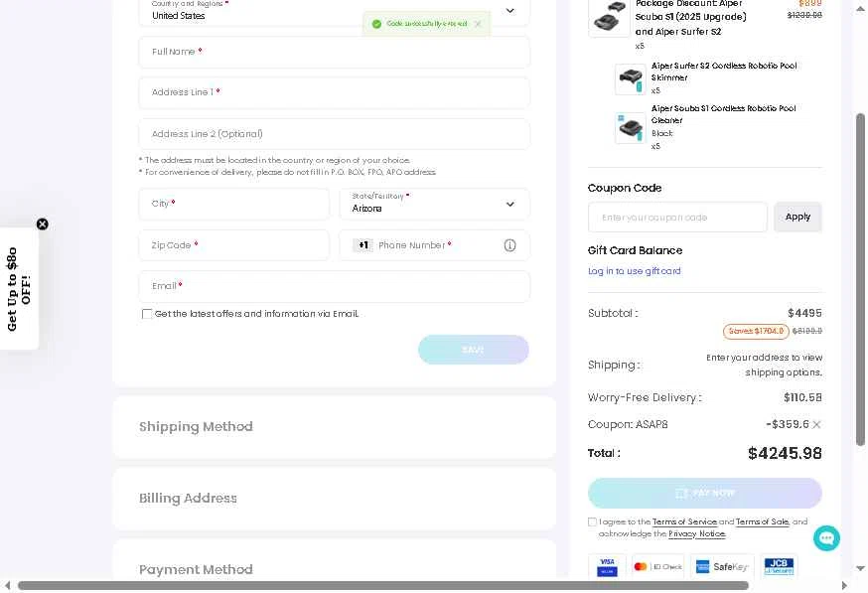Focus the Full Name field
The height and width of the screenshot is (593, 868).
pyautogui.click(x=334, y=52)
